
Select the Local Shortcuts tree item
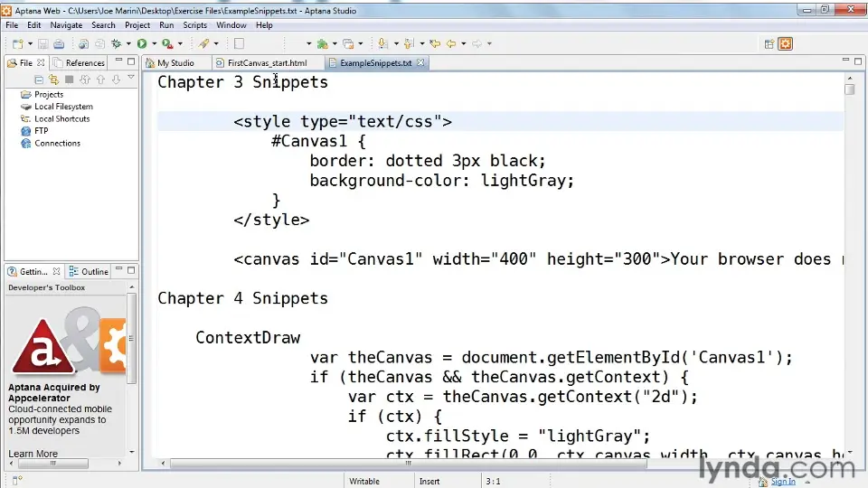(62, 119)
